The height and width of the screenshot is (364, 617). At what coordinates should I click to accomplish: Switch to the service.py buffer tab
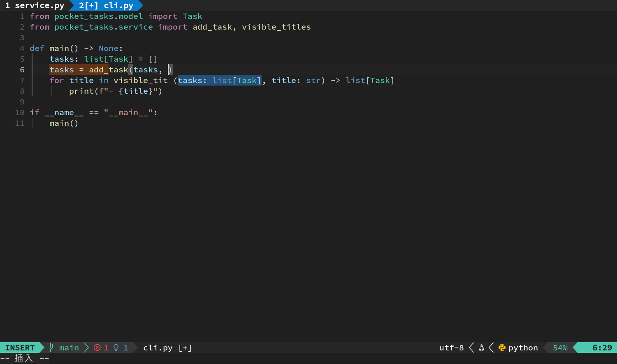pyautogui.click(x=35, y=5)
